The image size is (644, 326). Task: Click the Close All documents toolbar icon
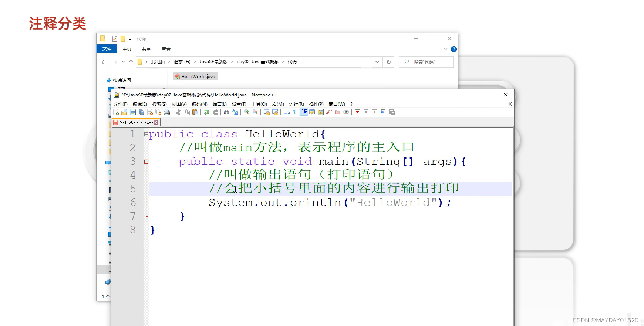coord(158,112)
